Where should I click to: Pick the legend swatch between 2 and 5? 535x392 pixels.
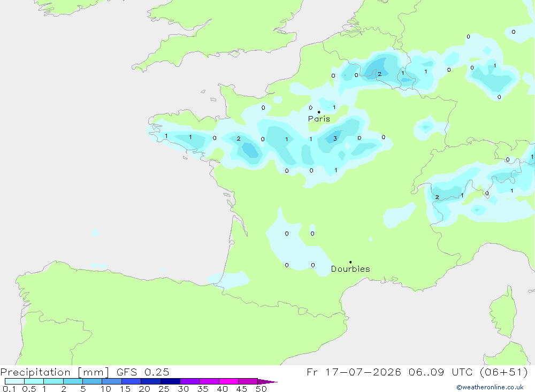pyautogui.click(x=73, y=381)
